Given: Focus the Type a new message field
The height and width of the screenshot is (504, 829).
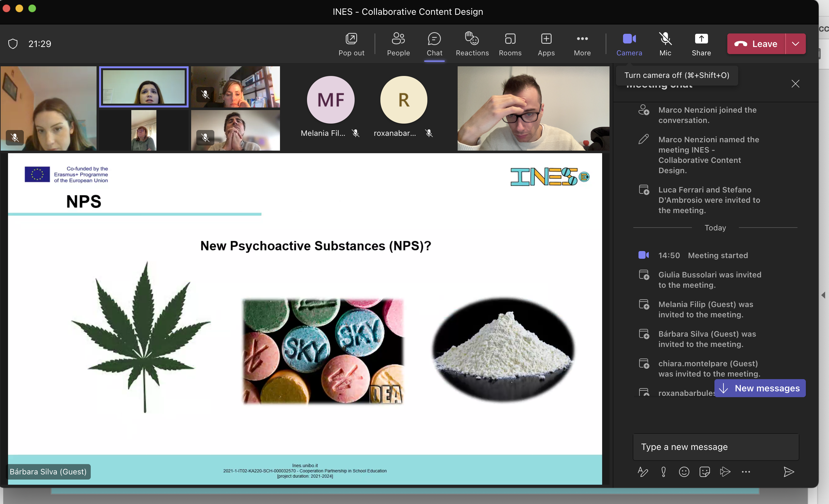Looking at the screenshot, I should click(x=716, y=447).
